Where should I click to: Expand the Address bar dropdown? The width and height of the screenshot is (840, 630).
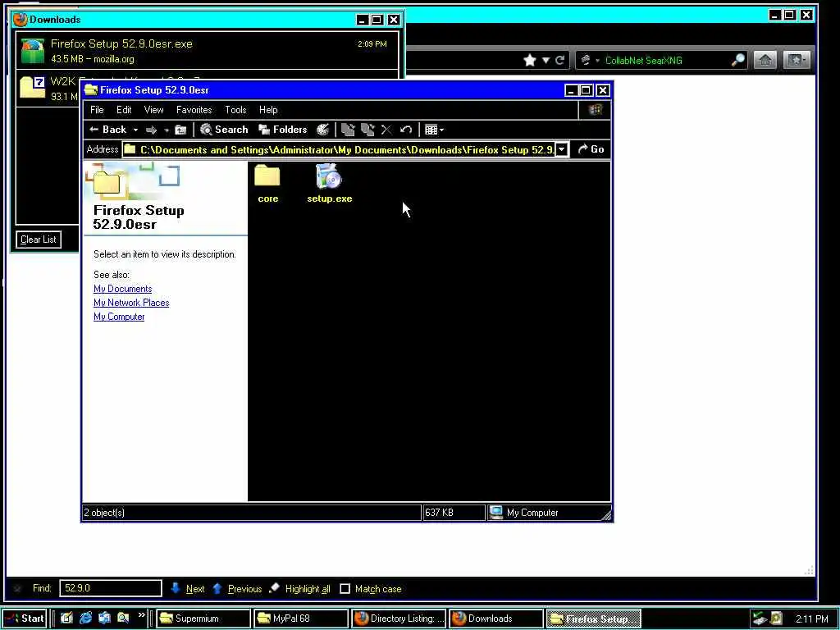tap(561, 149)
